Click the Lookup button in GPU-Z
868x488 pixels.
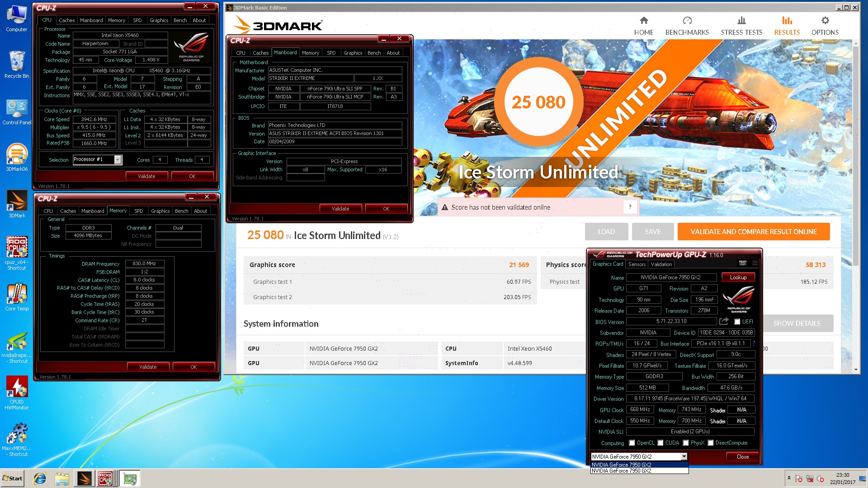[x=738, y=277]
